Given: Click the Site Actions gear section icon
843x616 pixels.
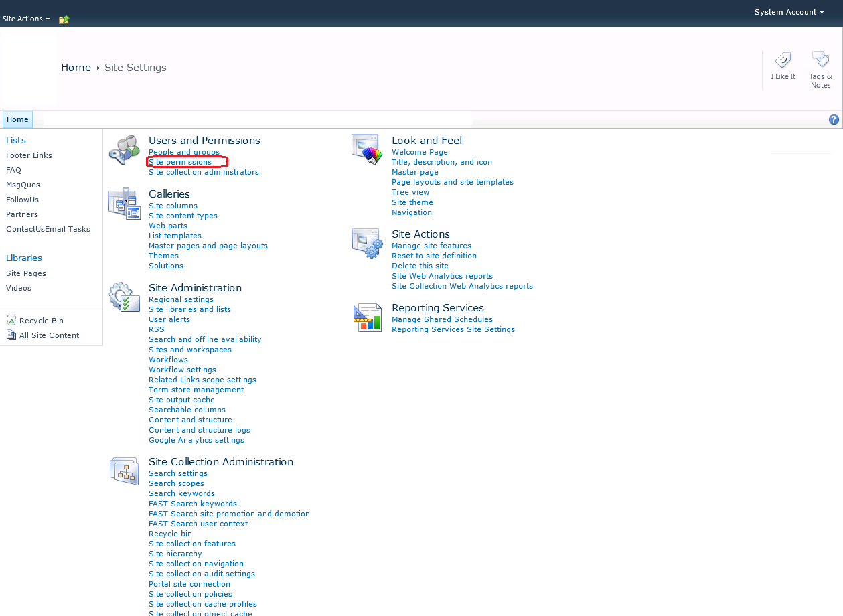Looking at the screenshot, I should (x=368, y=242).
